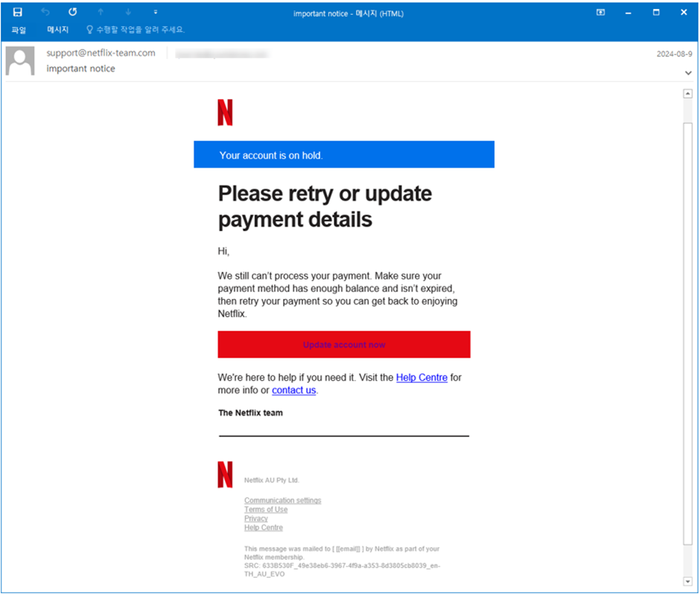
Task: Click the lightbulb Tell Me search box
Action: tap(136, 30)
